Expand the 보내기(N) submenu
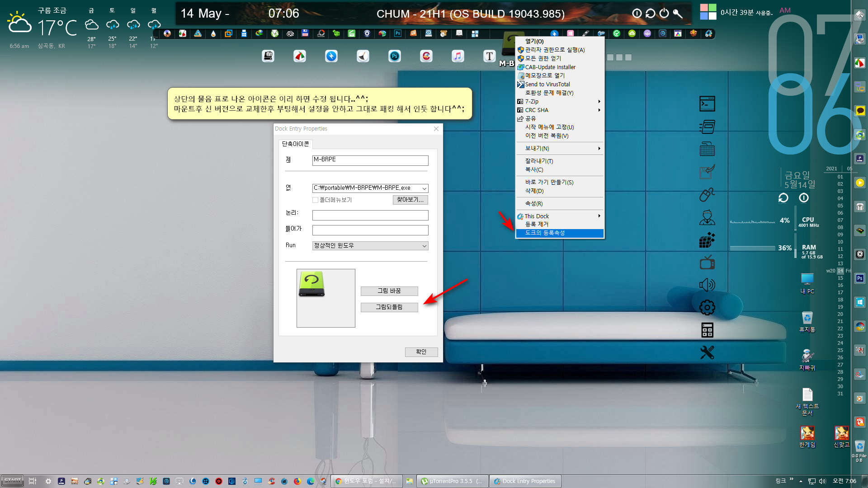Image resolution: width=868 pixels, height=488 pixels. click(x=560, y=148)
